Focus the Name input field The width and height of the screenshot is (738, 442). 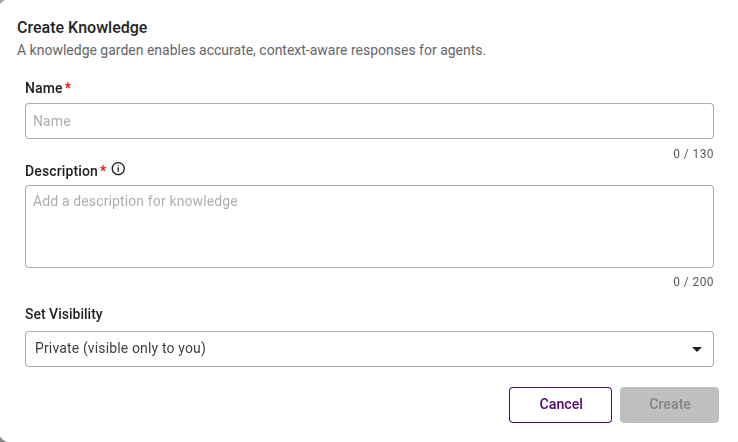tap(369, 121)
